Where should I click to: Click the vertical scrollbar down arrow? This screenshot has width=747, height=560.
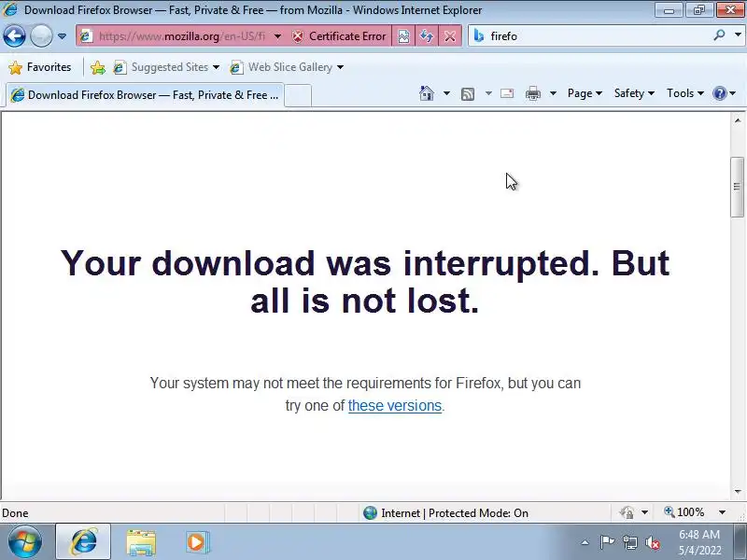pos(738,492)
